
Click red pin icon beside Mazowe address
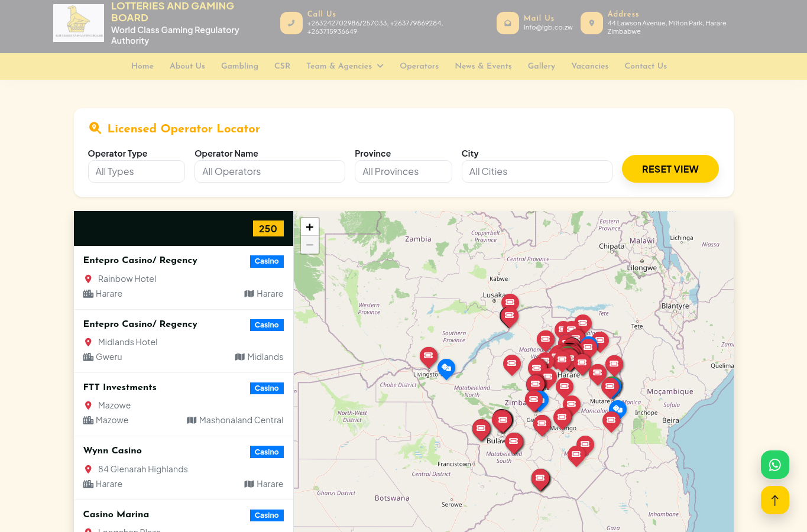pyautogui.click(x=88, y=406)
